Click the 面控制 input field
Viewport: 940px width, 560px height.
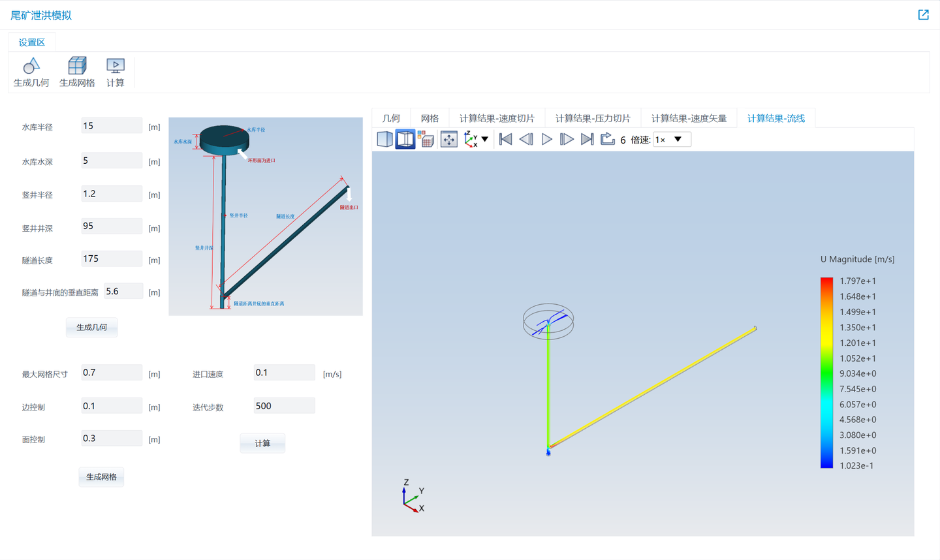click(x=112, y=439)
